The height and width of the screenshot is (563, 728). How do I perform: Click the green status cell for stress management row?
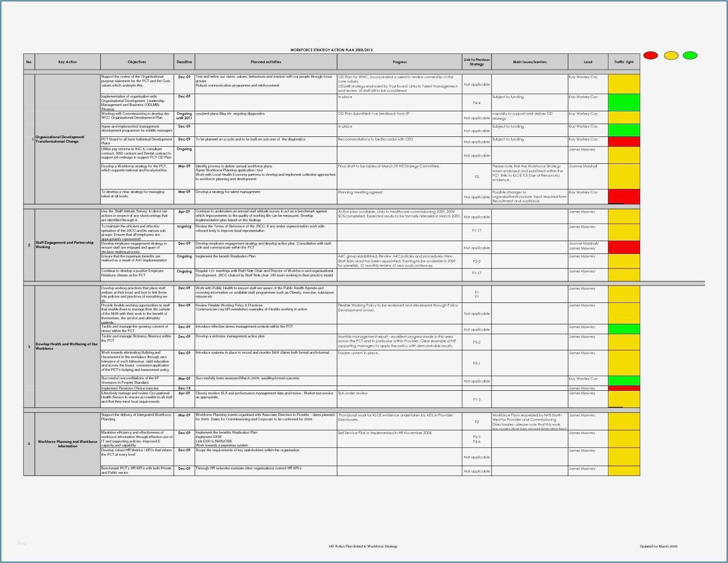point(623,329)
